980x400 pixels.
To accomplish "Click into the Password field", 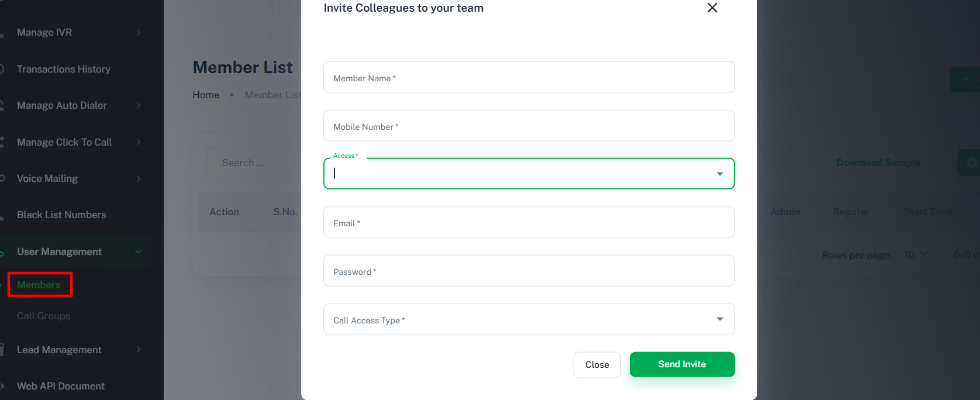I will tap(529, 271).
